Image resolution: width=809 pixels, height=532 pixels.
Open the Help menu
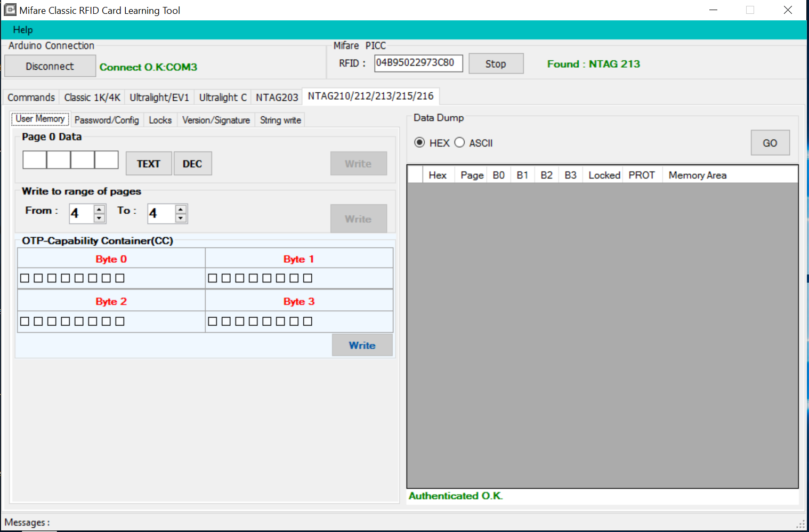pyautogui.click(x=23, y=30)
